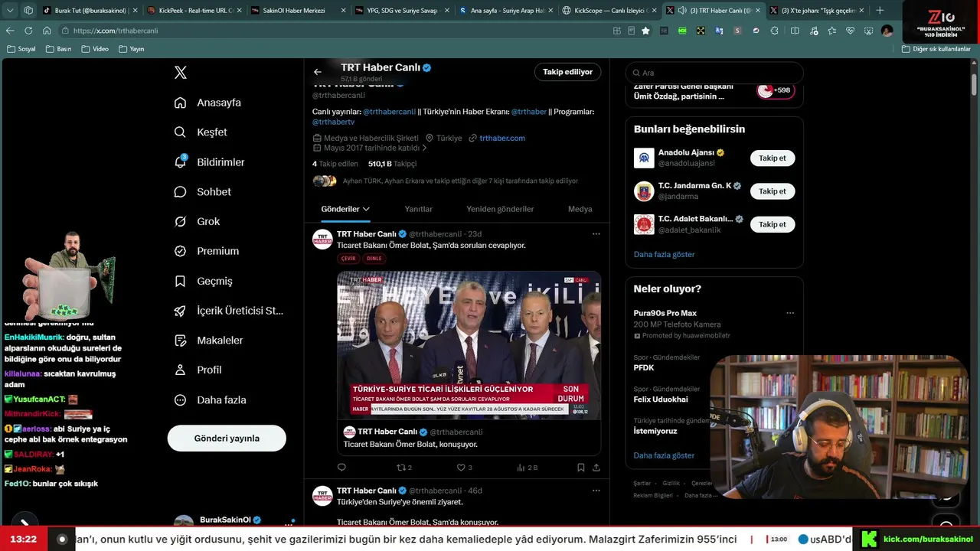Open the Premium page

click(206, 251)
